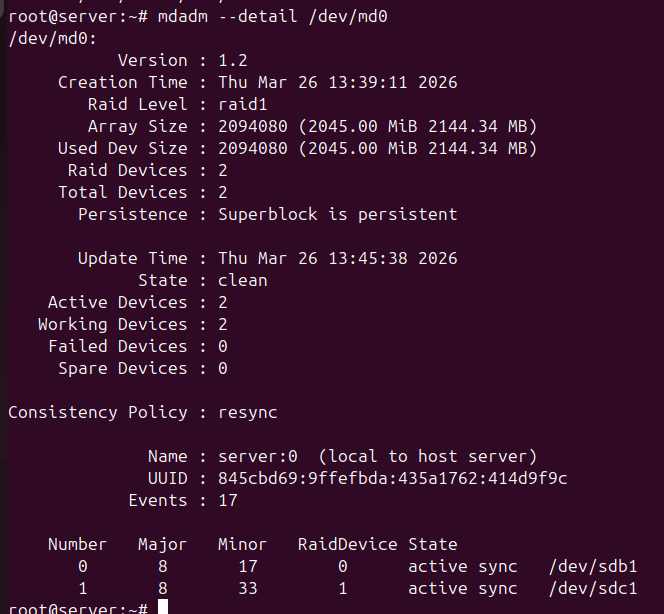Click the Creation Time timestamp

point(337,82)
